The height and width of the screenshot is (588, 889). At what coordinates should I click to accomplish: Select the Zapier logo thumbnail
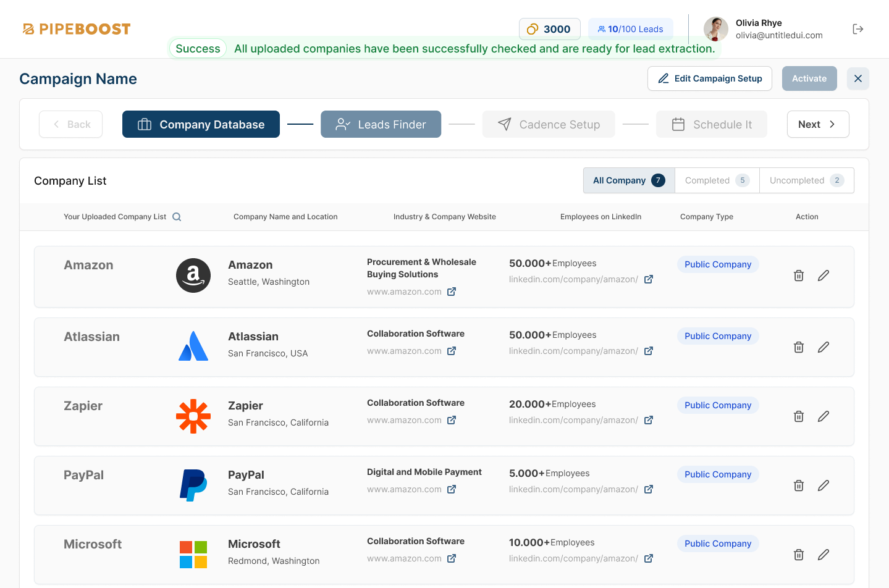tap(193, 416)
